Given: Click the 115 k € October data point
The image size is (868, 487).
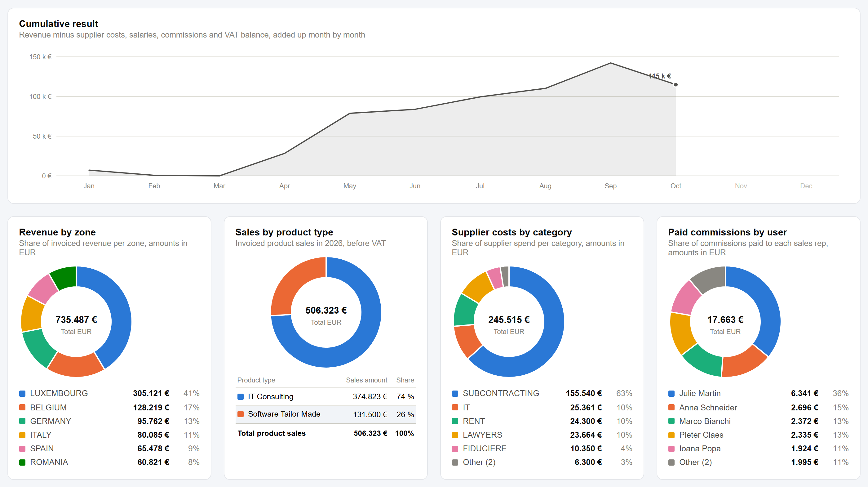Looking at the screenshot, I should pos(675,84).
